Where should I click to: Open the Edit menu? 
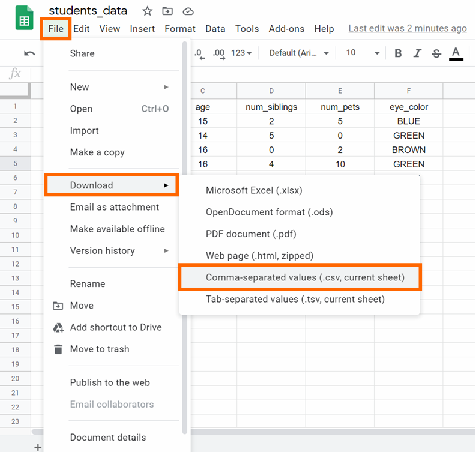pyautogui.click(x=82, y=29)
